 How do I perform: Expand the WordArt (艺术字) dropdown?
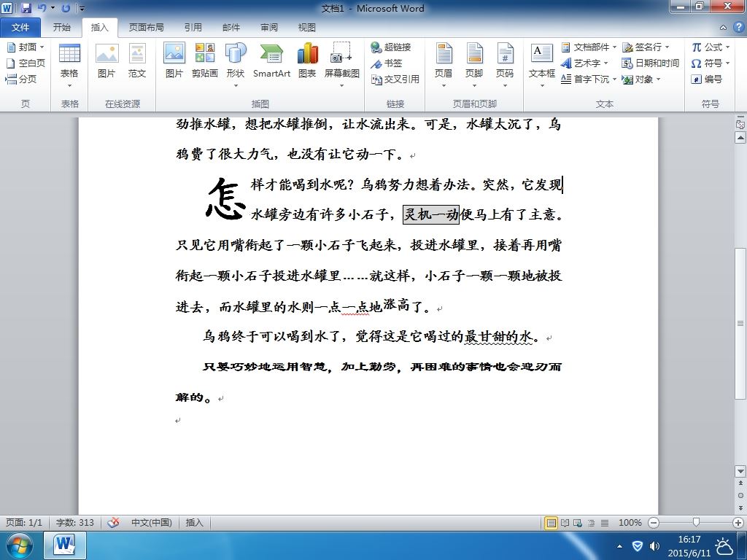[x=606, y=63]
